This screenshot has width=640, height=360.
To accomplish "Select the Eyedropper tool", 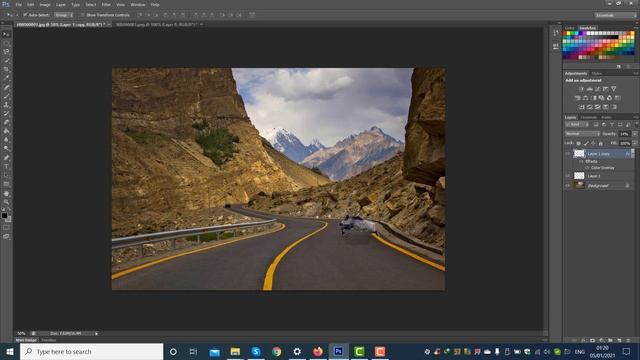I will (6, 78).
